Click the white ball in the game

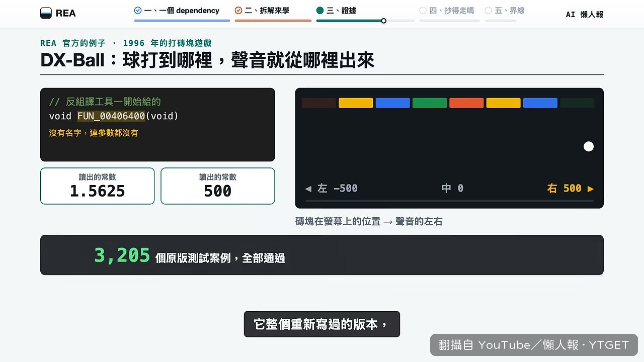589,146
